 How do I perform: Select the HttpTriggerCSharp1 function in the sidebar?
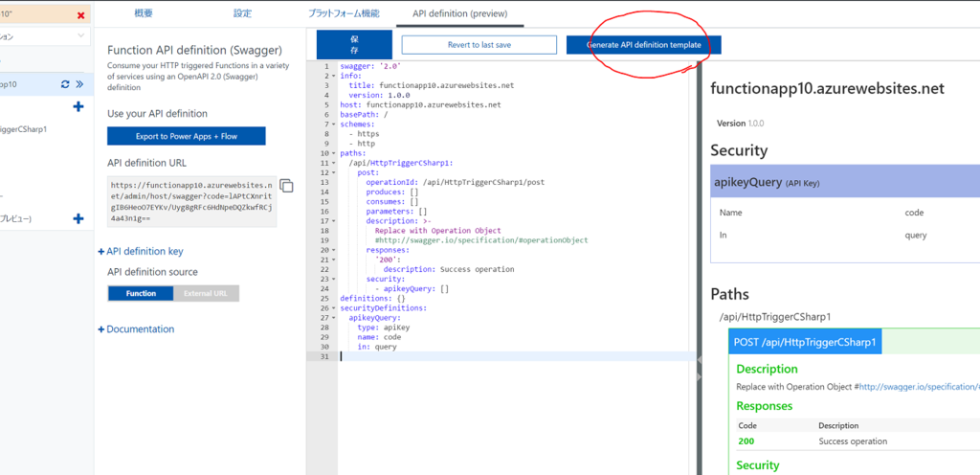point(24,129)
